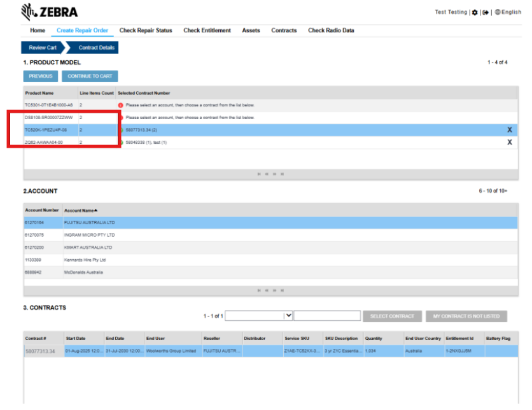532x410 pixels.
Task: Go to last page of Account table
Action: 283,290
